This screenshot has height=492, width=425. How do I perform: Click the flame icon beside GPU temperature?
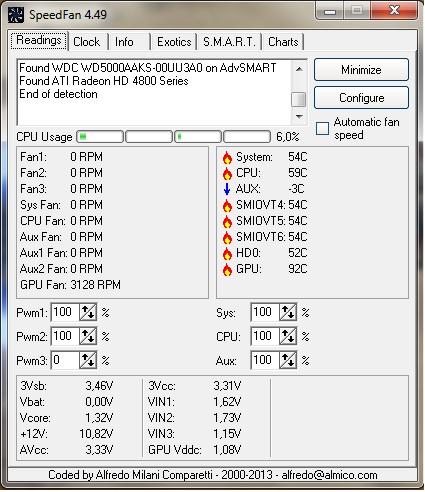(227, 269)
